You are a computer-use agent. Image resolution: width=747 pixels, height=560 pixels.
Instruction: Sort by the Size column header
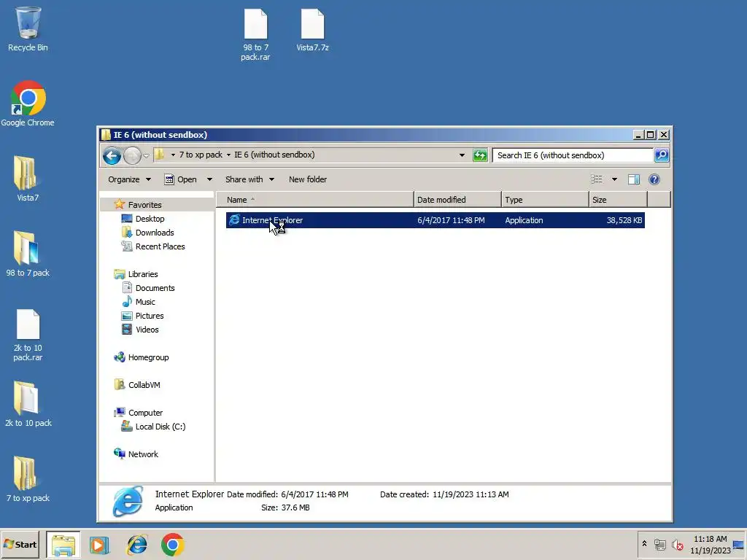click(x=618, y=200)
